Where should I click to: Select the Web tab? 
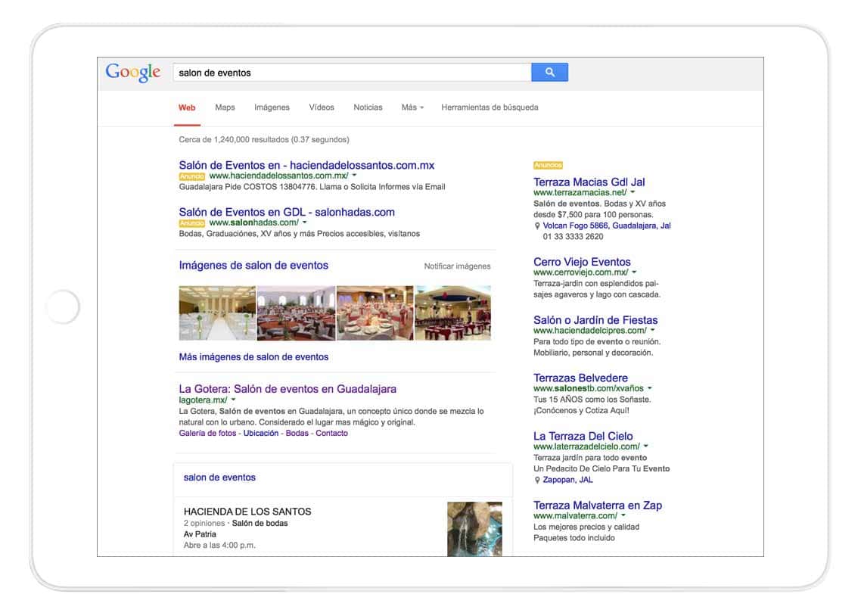click(187, 107)
